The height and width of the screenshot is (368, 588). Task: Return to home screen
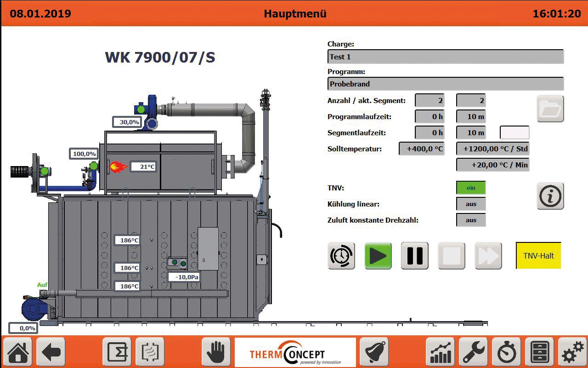coord(17,352)
